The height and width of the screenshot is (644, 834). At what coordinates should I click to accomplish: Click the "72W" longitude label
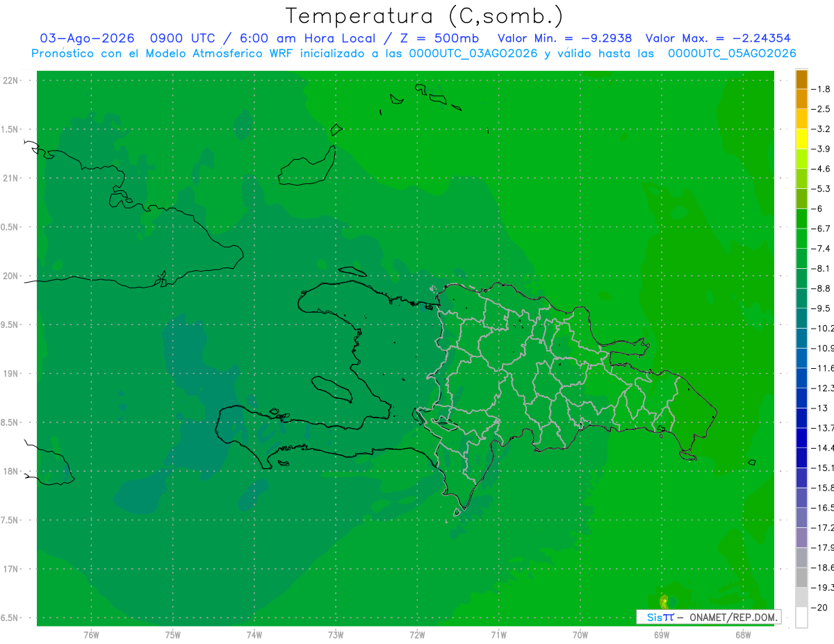[418, 635]
